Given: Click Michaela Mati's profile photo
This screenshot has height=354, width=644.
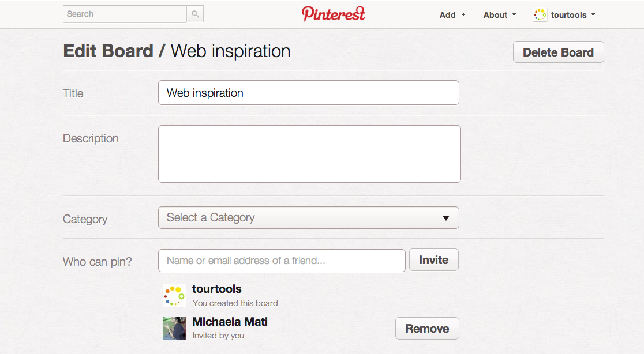Looking at the screenshot, I should pyautogui.click(x=174, y=327).
